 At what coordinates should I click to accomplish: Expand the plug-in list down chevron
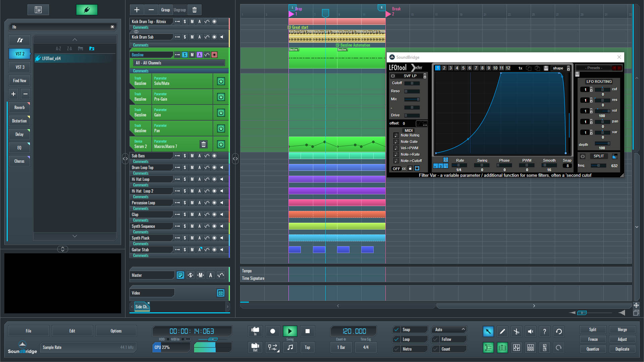tap(75, 236)
